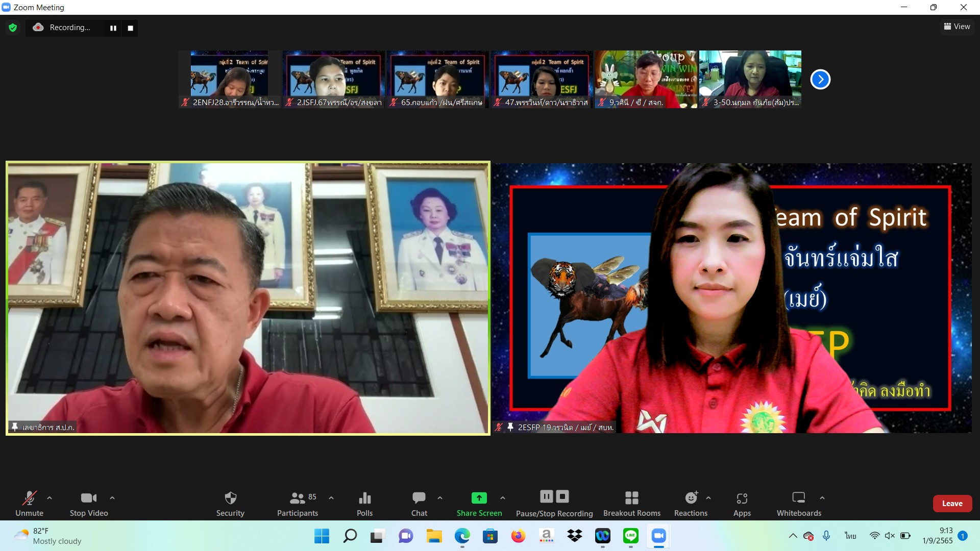980x551 pixels.
Task: Open the Security shield menu
Action: point(230,503)
